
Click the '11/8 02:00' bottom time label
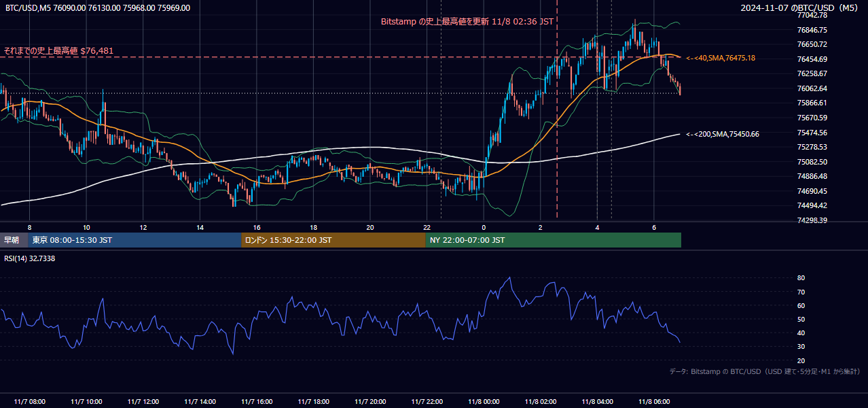(541, 402)
